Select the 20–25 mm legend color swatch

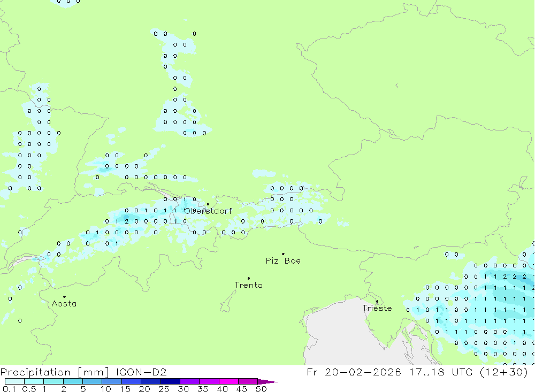click(x=151, y=381)
